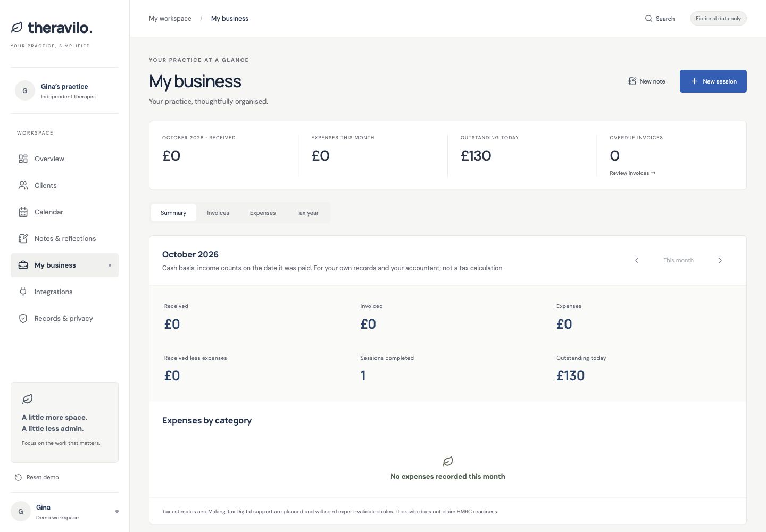Open Gina Demo workspace account menu
Image resolution: width=766 pixels, height=532 pixels.
coord(64,512)
